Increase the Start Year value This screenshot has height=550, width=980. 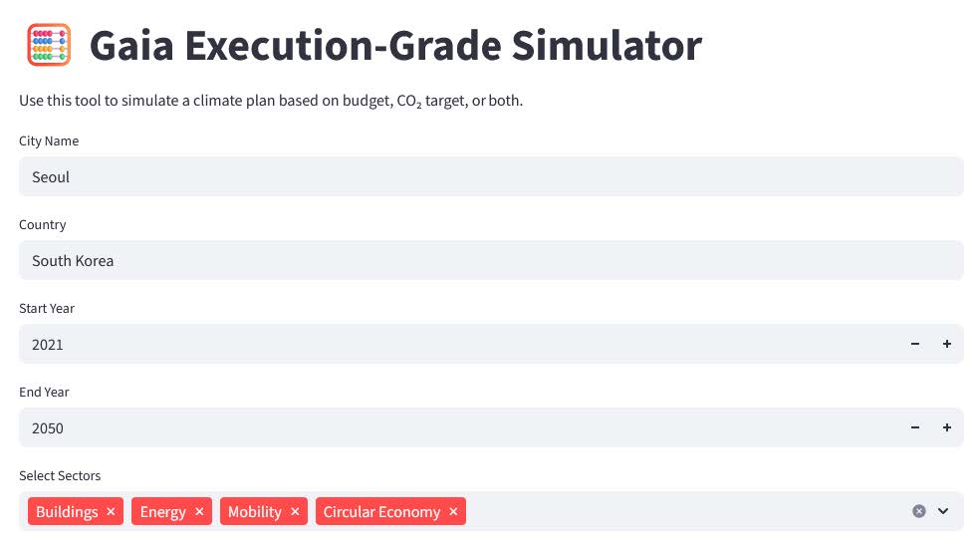point(947,344)
